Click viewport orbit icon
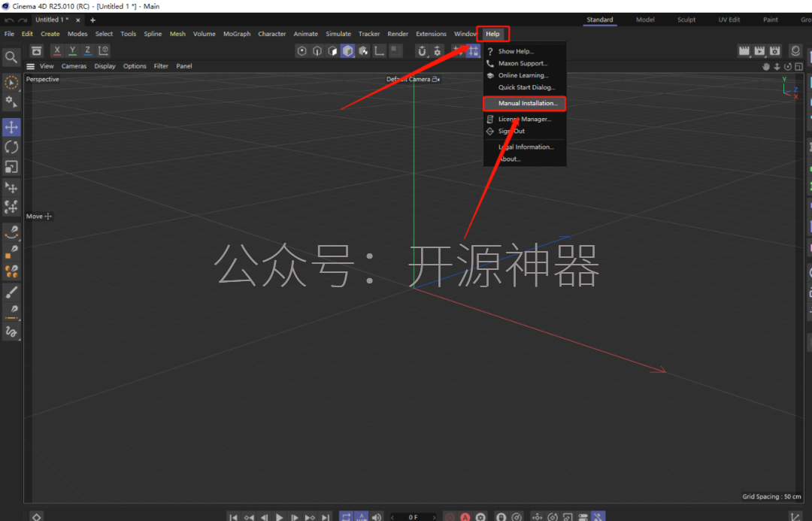This screenshot has width=812, height=521. click(788, 66)
